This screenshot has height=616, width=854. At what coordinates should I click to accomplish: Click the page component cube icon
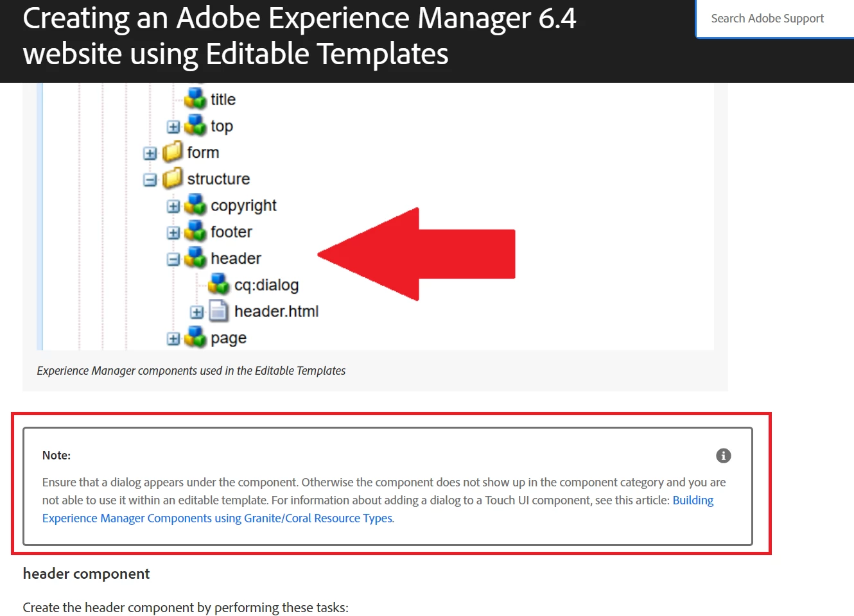click(x=195, y=338)
